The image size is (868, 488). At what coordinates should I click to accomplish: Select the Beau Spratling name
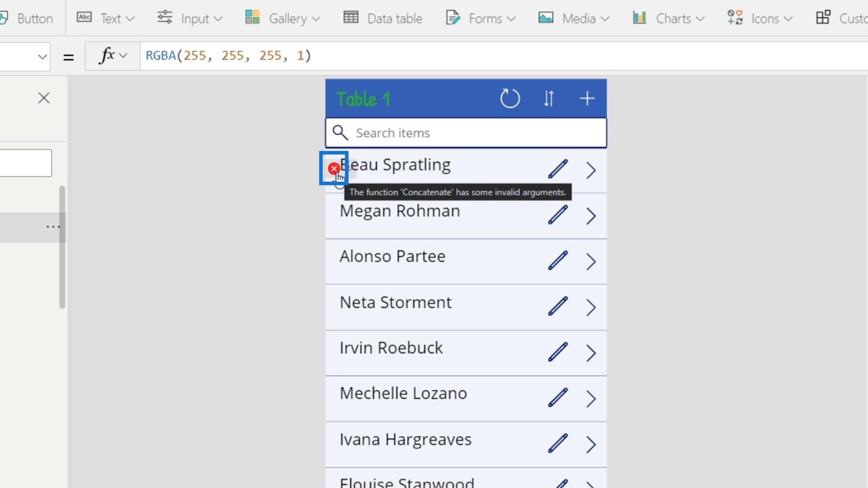(x=395, y=165)
